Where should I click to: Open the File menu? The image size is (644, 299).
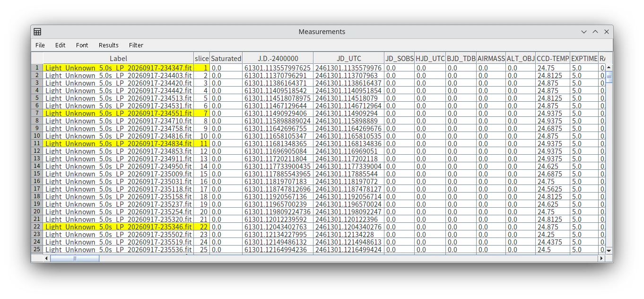(x=40, y=45)
